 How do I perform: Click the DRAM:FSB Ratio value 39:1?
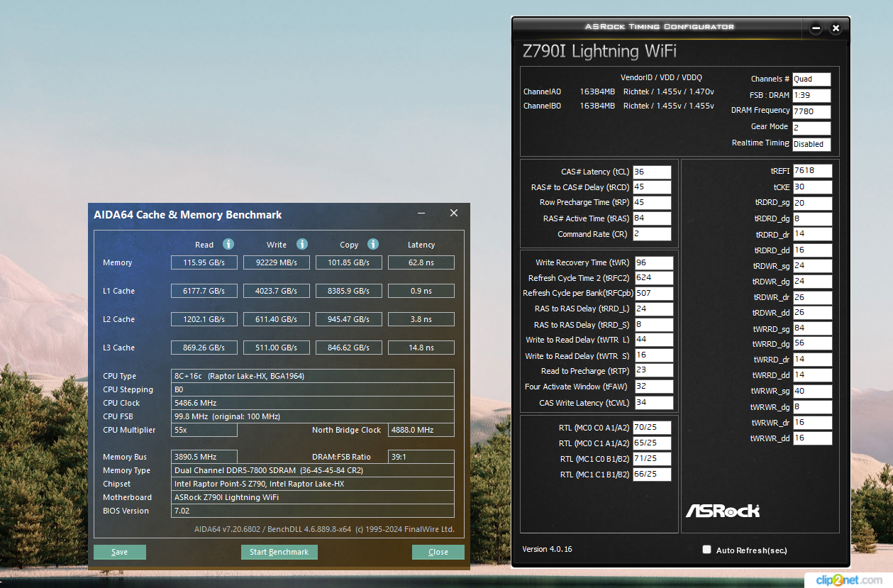[x=421, y=457]
